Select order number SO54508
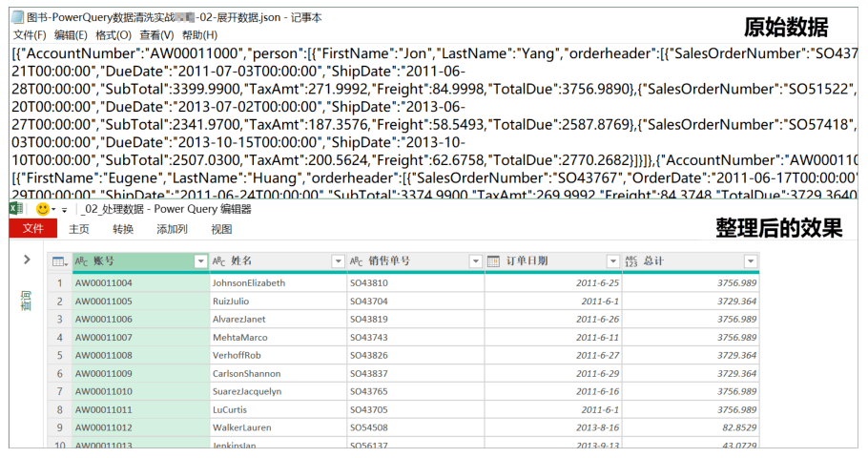The width and height of the screenshot is (868, 458). (x=415, y=427)
